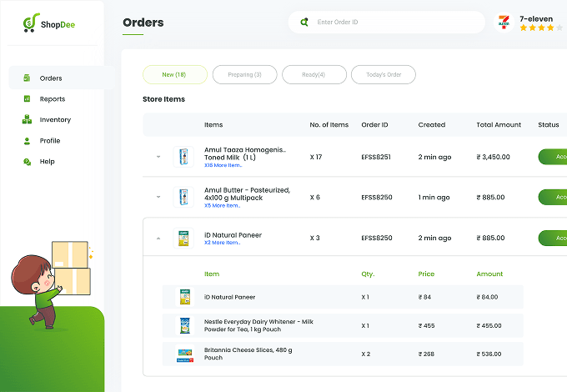This screenshot has width=567, height=392.
Task: Open Reports via its chart icon
Action: coord(27,98)
